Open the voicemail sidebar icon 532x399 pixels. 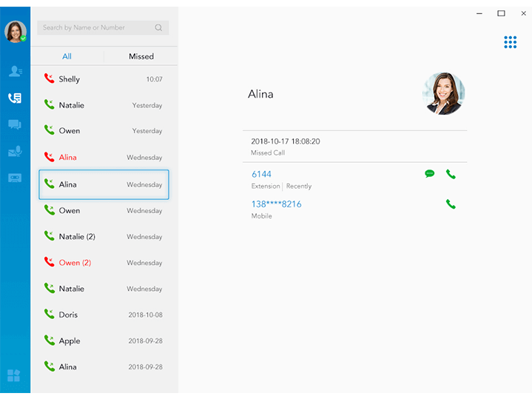click(x=15, y=151)
